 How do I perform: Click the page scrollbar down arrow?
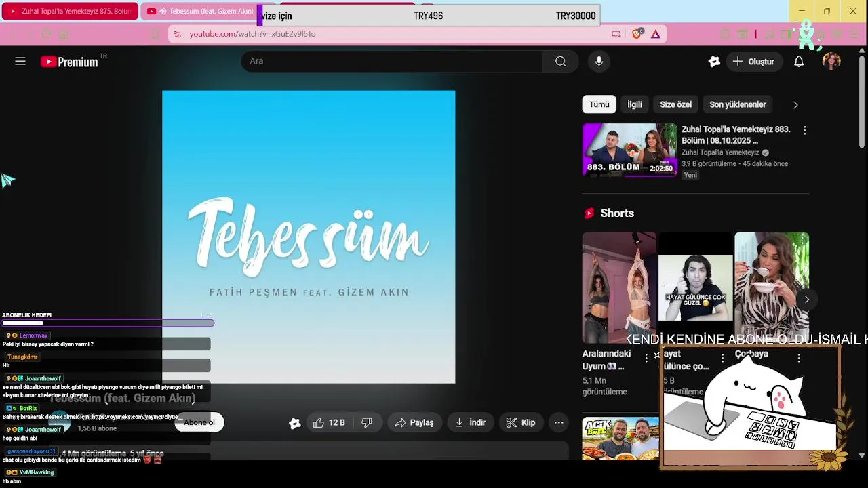coord(862,455)
